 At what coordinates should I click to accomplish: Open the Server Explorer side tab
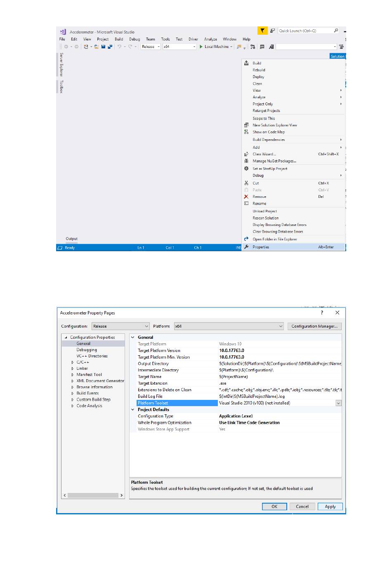pyautogui.click(x=61, y=64)
